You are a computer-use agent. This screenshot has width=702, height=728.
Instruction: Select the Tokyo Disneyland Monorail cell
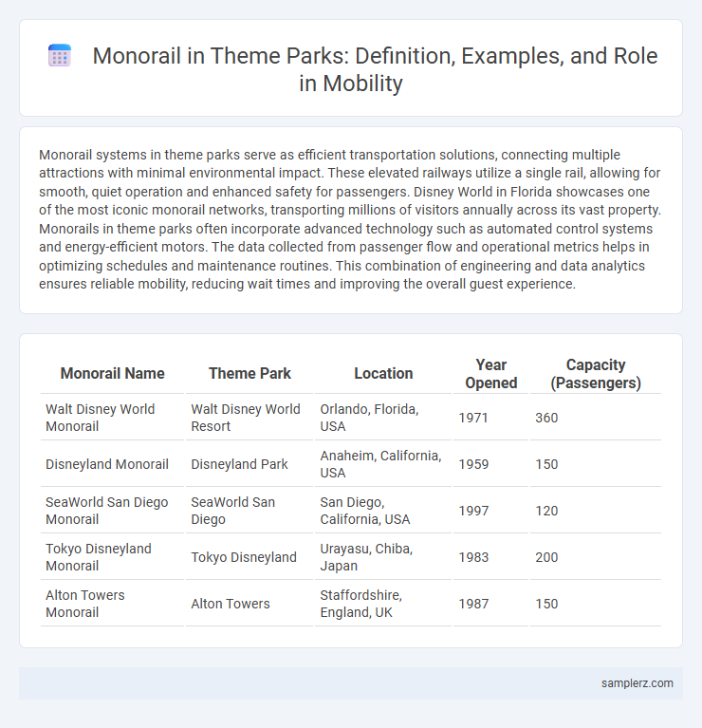tap(112, 557)
